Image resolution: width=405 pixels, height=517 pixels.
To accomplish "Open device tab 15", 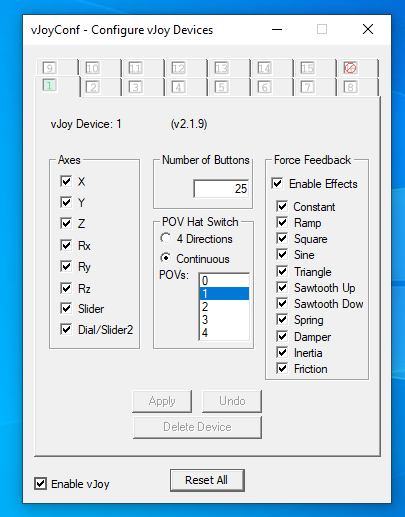I will tap(315, 68).
